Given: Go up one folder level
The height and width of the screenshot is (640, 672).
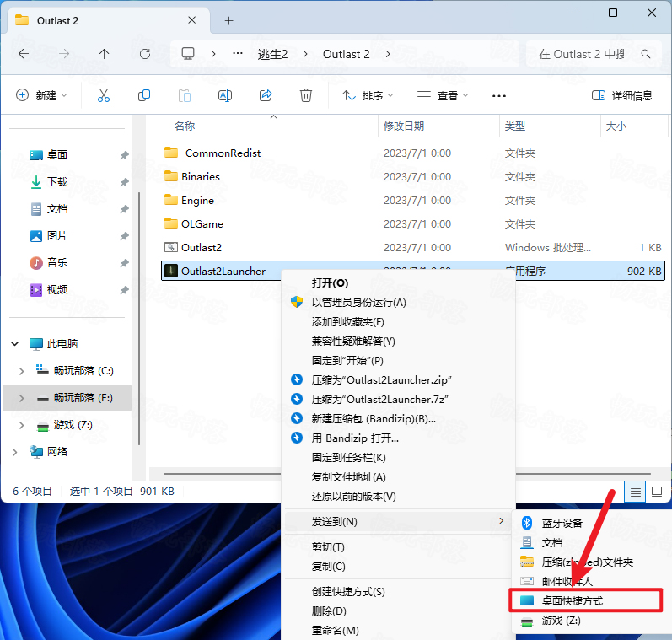Looking at the screenshot, I should tap(105, 54).
